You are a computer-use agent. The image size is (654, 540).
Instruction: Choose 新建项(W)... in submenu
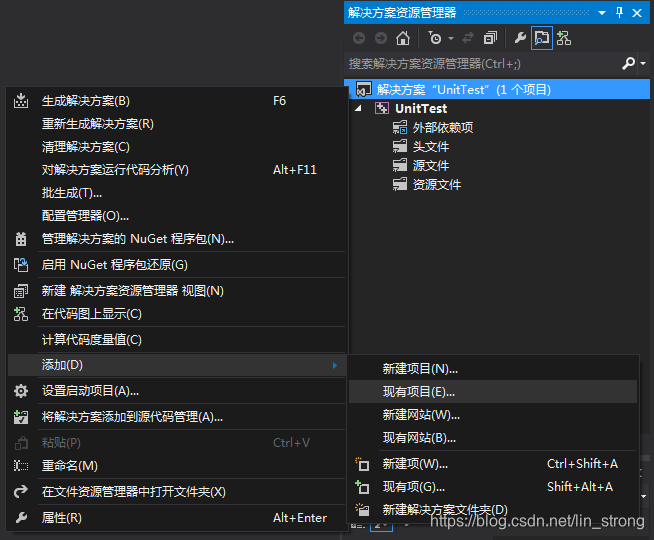pos(493,464)
